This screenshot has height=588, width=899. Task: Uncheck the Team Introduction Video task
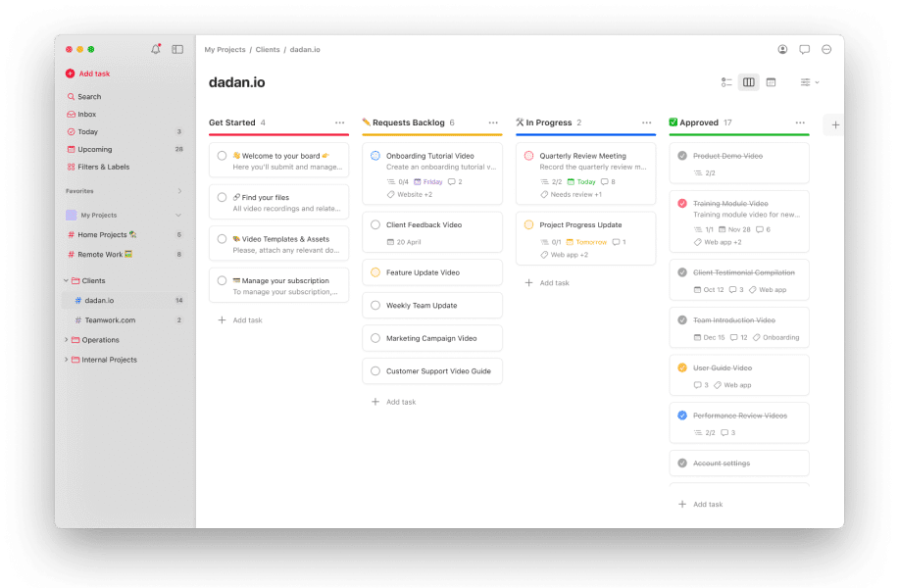coord(682,320)
